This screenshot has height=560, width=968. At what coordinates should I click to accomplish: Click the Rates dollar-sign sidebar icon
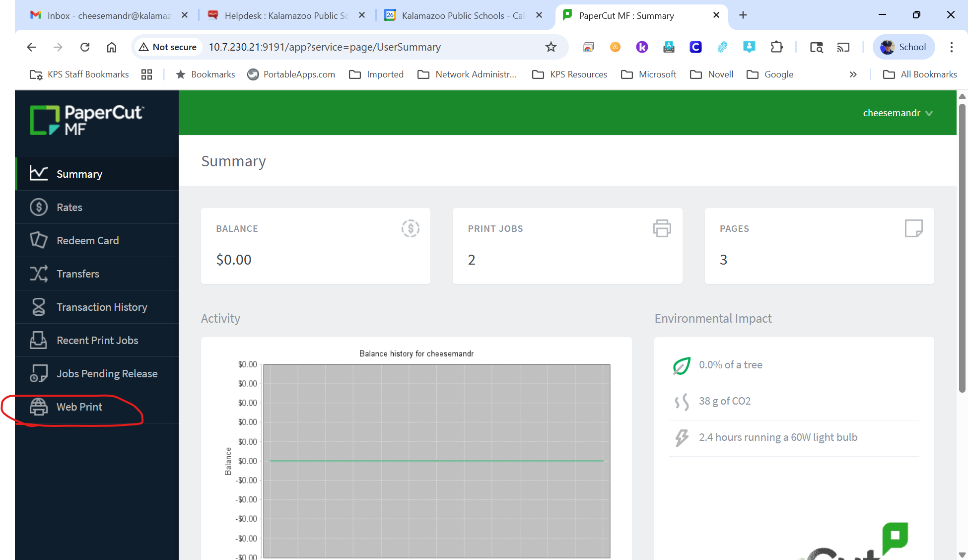(38, 207)
